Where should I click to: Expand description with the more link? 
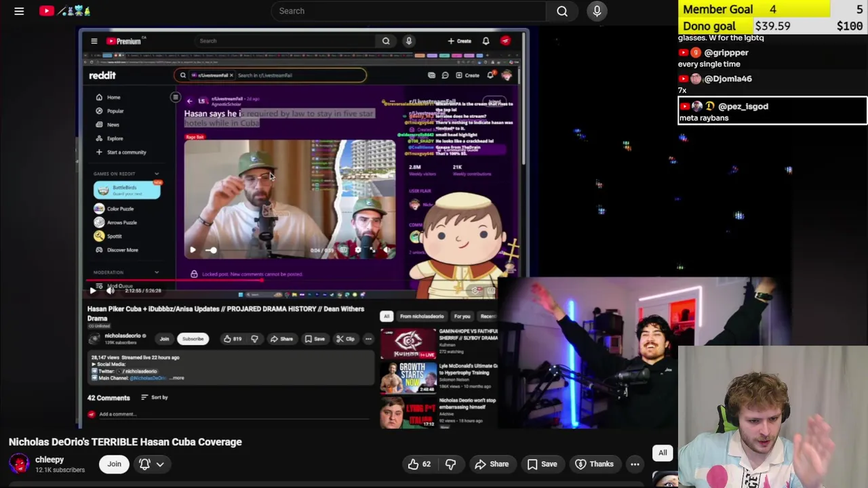[178, 378]
